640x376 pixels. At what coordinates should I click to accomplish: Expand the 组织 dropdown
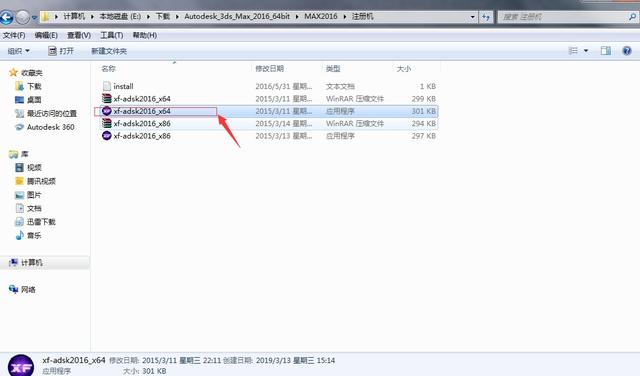[x=19, y=51]
